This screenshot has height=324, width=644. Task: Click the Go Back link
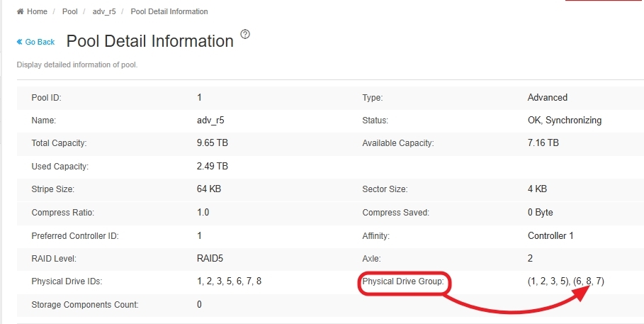tap(36, 42)
